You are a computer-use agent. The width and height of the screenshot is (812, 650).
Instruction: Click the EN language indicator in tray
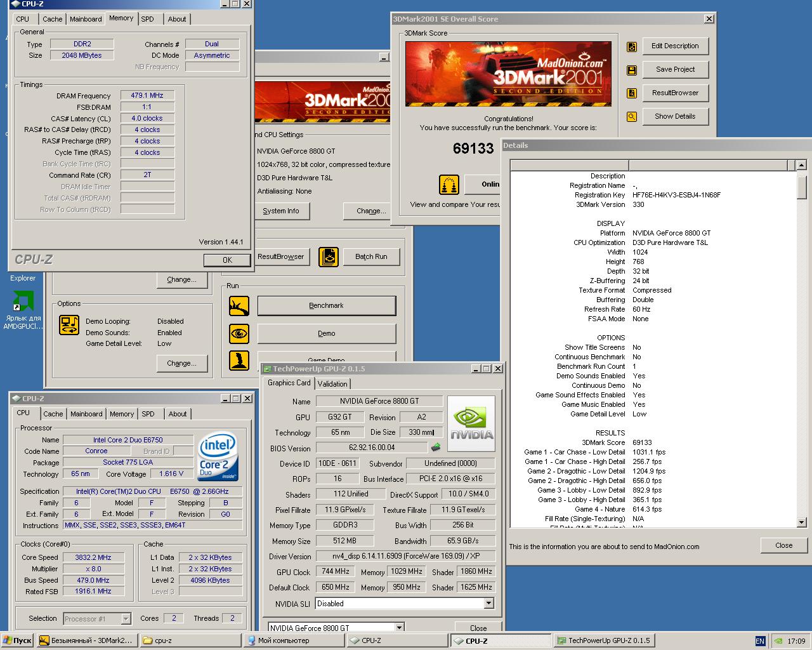pos(760,641)
